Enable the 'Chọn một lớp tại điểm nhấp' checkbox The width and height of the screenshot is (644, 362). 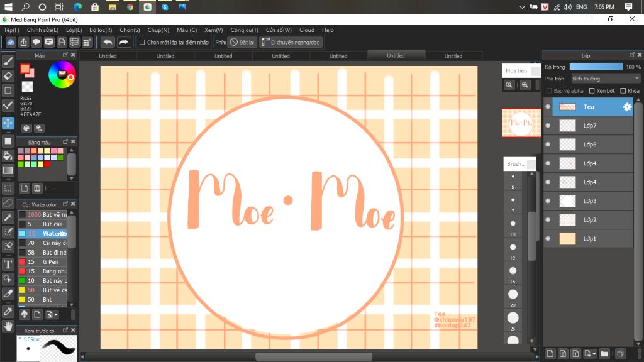tap(142, 43)
